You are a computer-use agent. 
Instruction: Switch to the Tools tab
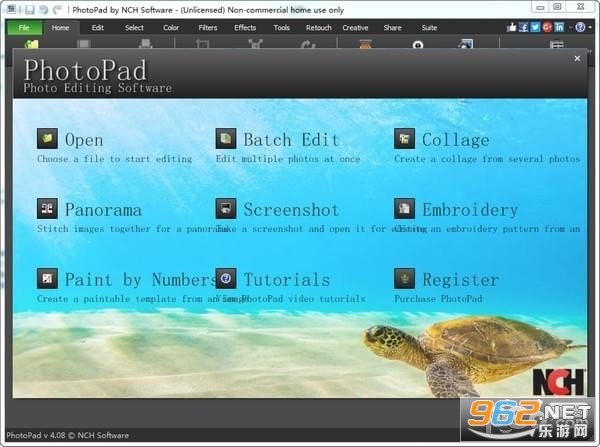[x=282, y=28]
